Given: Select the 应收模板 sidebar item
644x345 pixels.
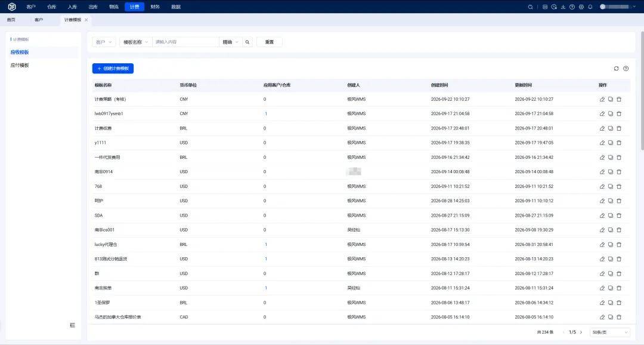Looking at the screenshot, I should click(x=20, y=52).
